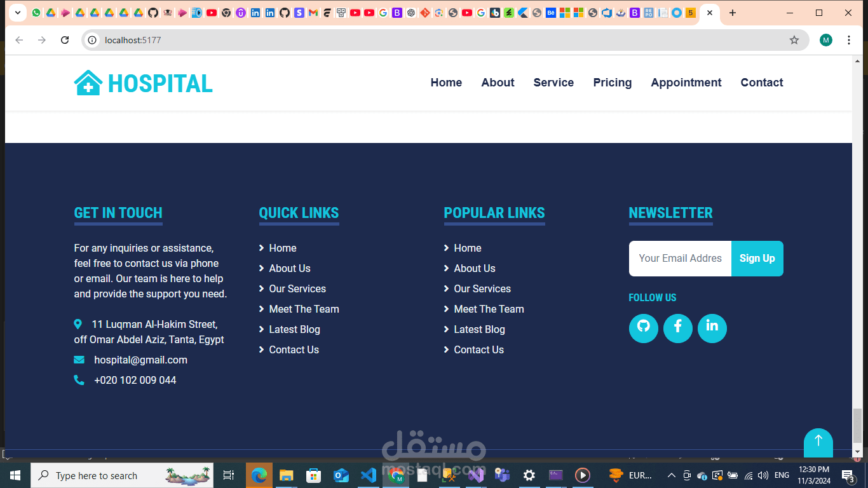Go back using the browser back arrow

[19, 40]
